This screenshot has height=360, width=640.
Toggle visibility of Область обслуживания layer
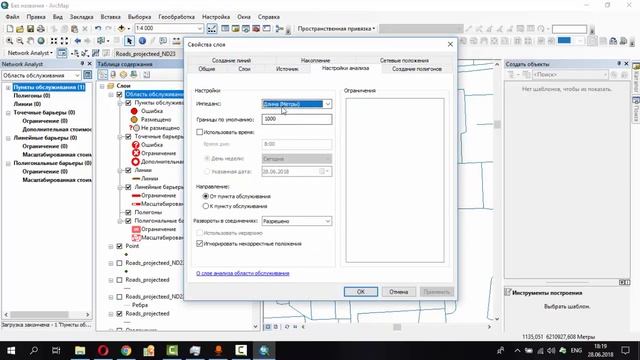pyautogui.click(x=120, y=94)
